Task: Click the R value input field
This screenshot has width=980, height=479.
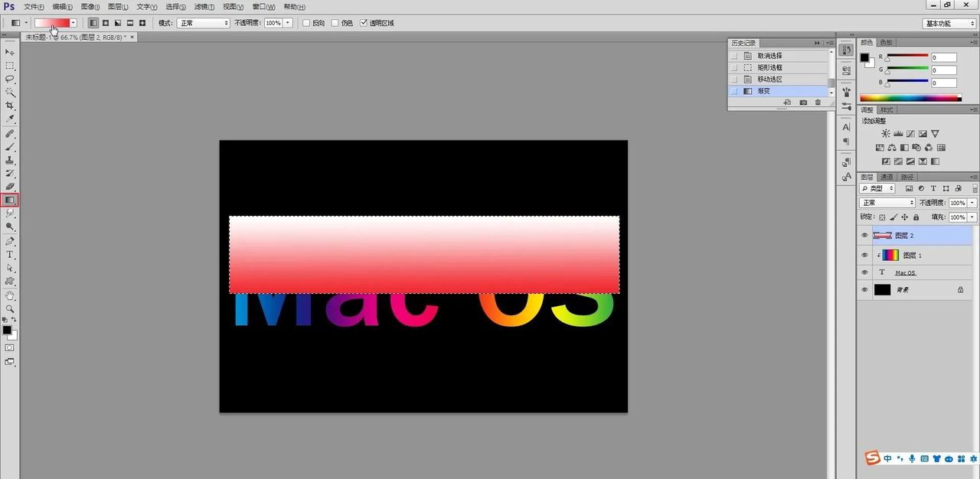Action: [x=944, y=57]
